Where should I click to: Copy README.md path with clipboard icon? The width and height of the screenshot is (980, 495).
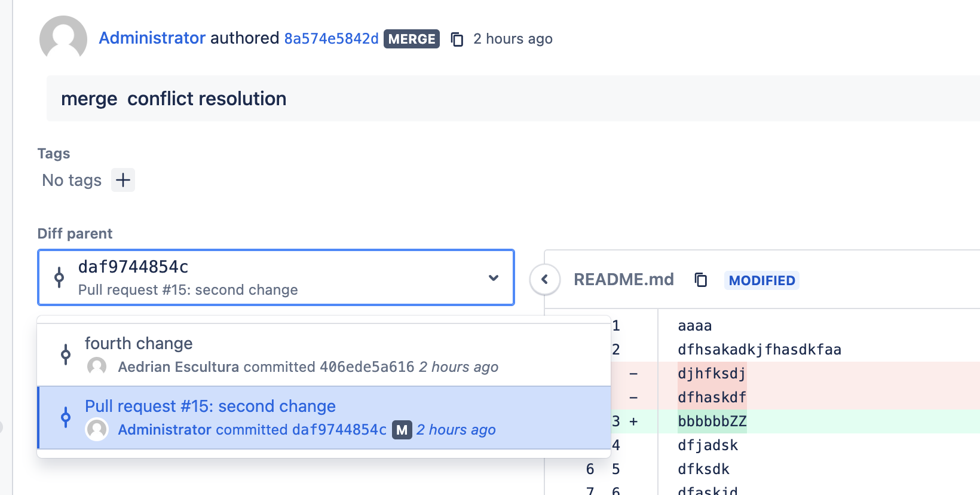click(701, 279)
